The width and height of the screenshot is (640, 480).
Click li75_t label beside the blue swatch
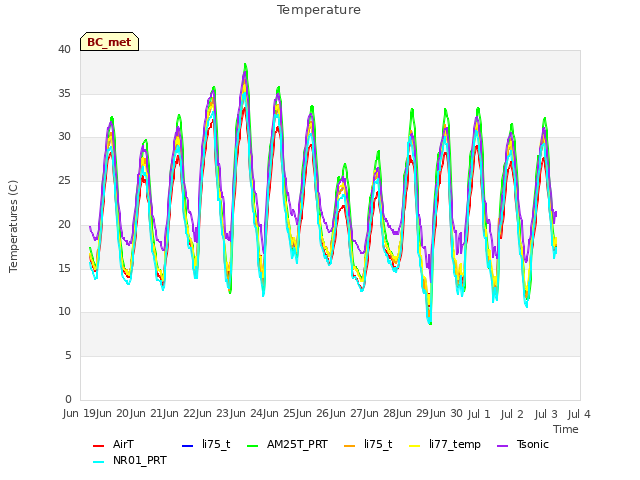click(216, 444)
